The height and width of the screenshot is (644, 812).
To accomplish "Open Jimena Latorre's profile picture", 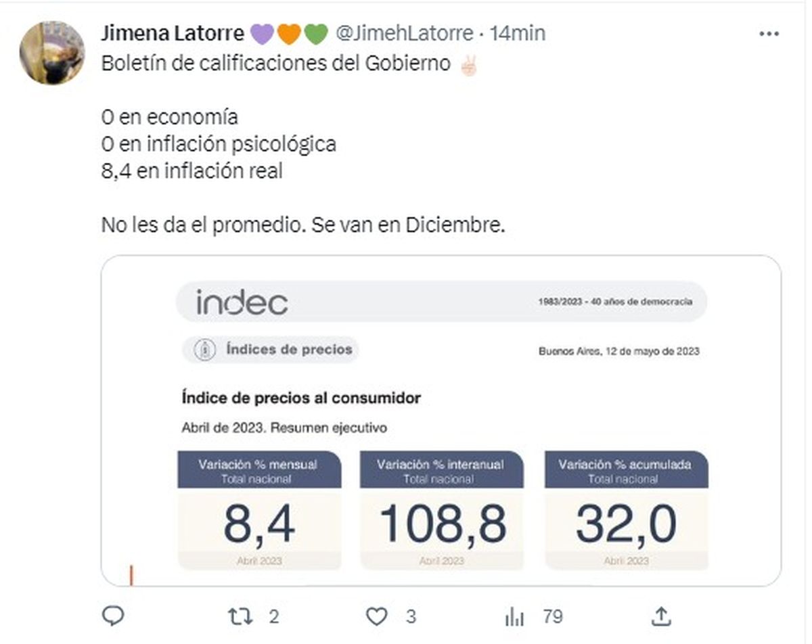I will pyautogui.click(x=52, y=53).
